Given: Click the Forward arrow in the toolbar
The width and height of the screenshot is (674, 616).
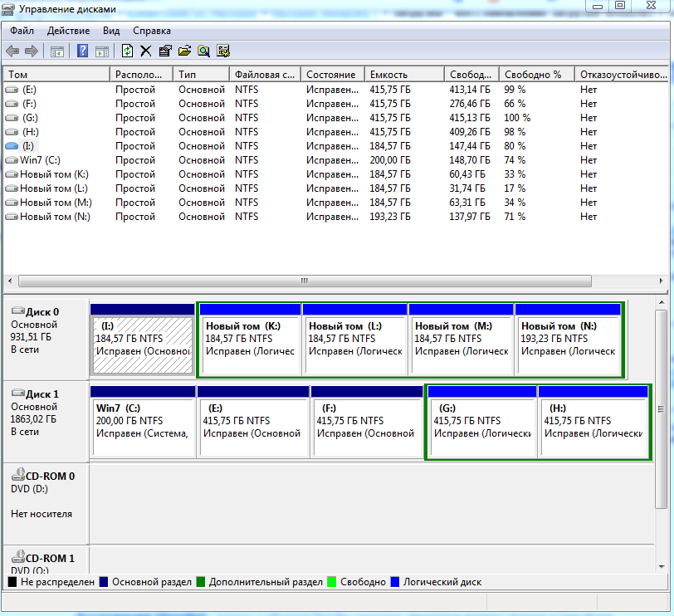Looking at the screenshot, I should coord(32,51).
